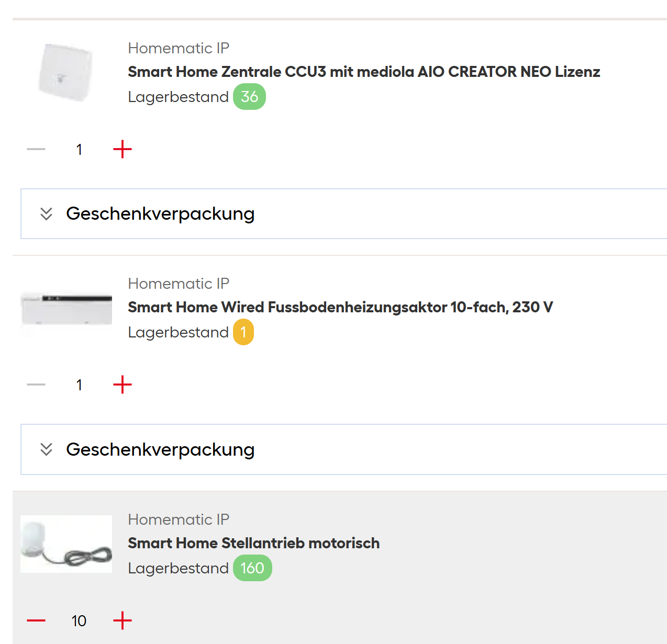Open Smart Home Stellantrieb motorisch title
This screenshot has width=667, height=644.
point(253,543)
